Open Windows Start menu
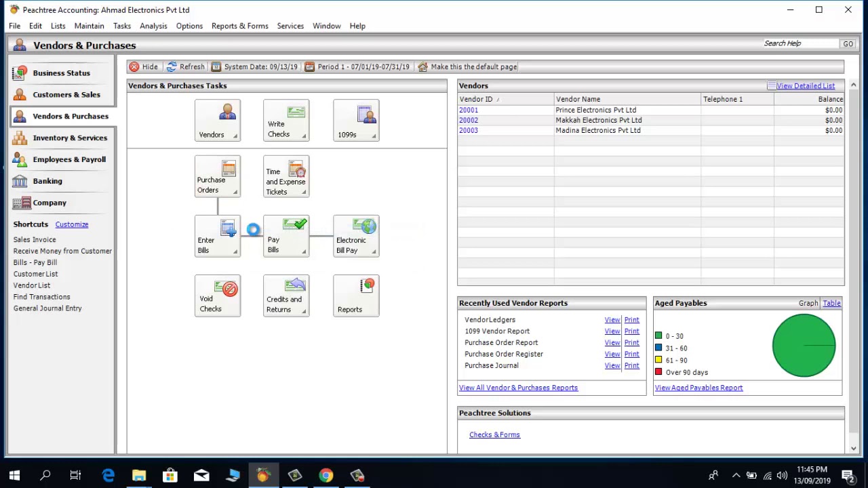The width and height of the screenshot is (868, 488). (x=14, y=475)
